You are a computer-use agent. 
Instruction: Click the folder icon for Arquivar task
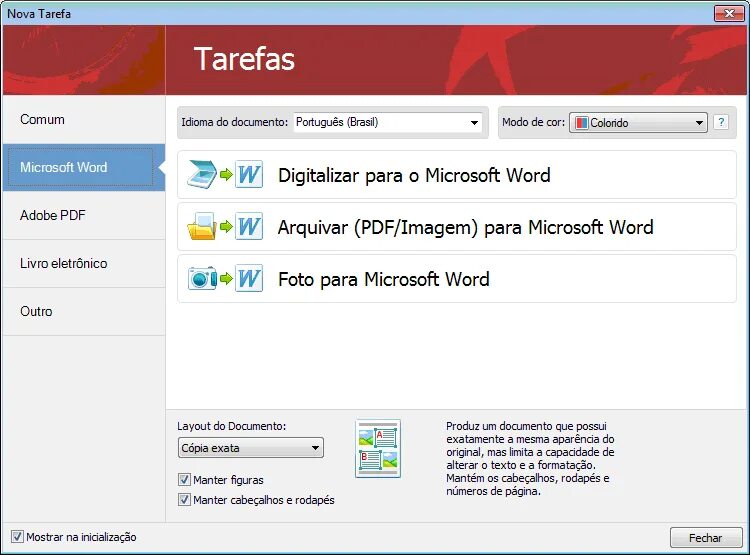[202, 226]
